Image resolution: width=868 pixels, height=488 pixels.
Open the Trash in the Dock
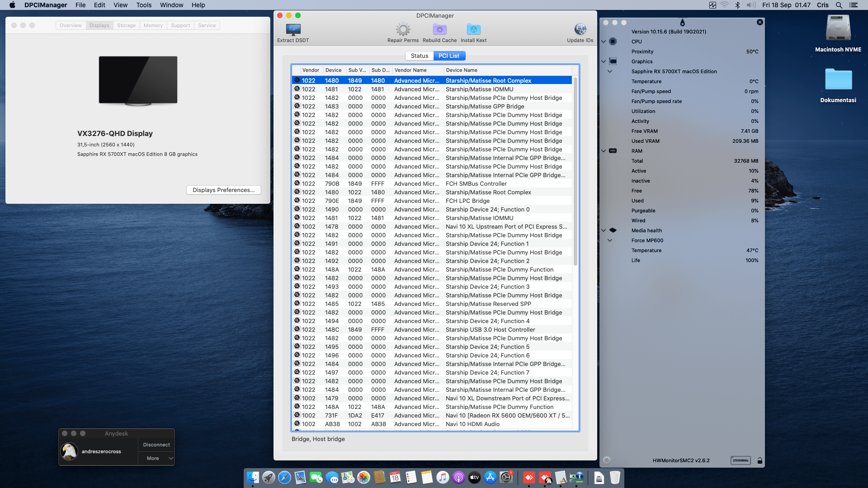615,477
